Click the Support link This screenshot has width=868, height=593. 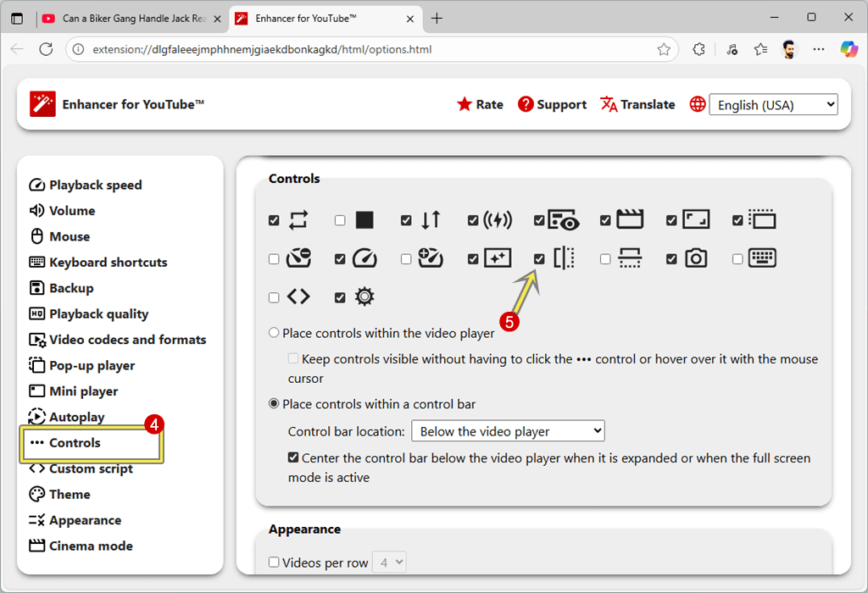[553, 104]
